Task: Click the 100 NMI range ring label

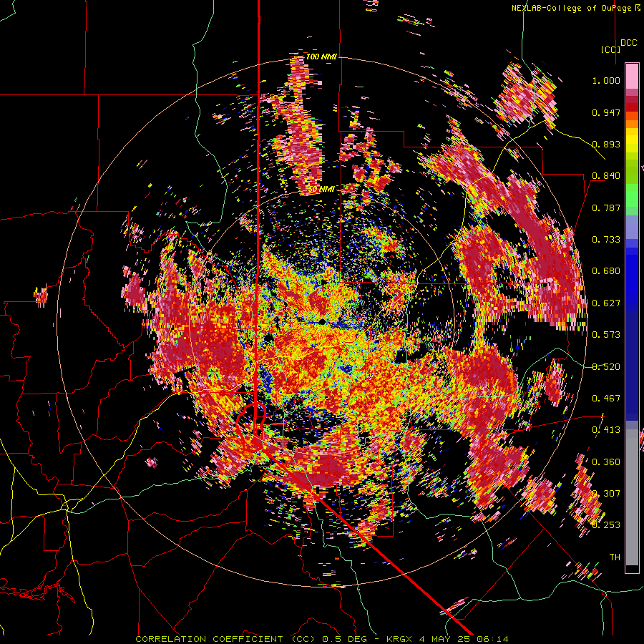Action: [x=321, y=57]
